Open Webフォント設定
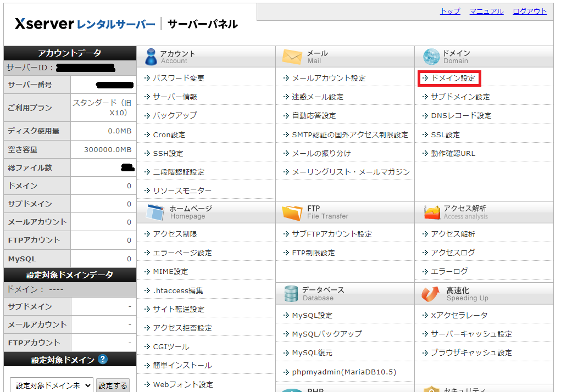Screen dimensions: 561x392 tap(183, 384)
